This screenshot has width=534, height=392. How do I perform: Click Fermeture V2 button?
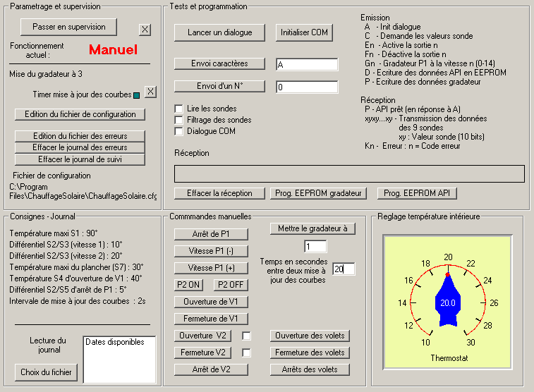202,353
